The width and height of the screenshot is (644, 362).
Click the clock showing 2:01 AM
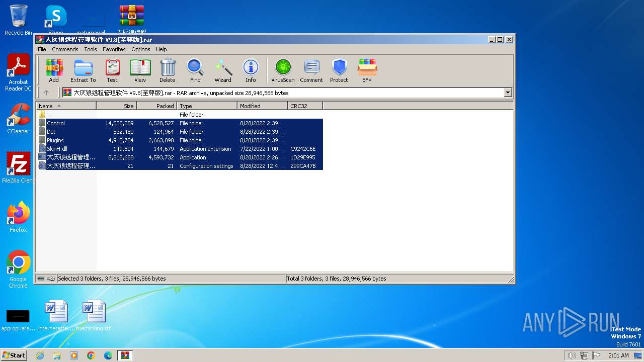click(618, 355)
